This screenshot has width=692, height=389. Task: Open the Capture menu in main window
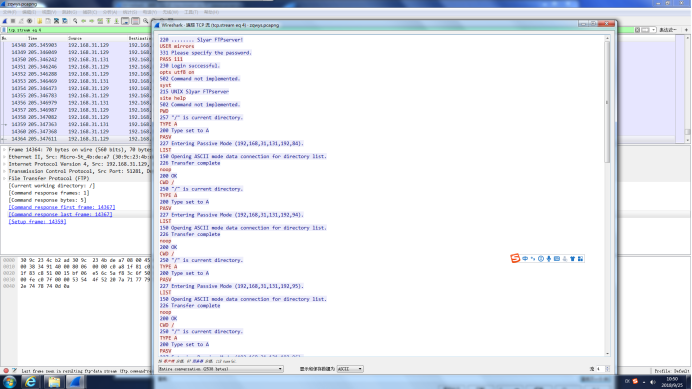coord(90,12)
